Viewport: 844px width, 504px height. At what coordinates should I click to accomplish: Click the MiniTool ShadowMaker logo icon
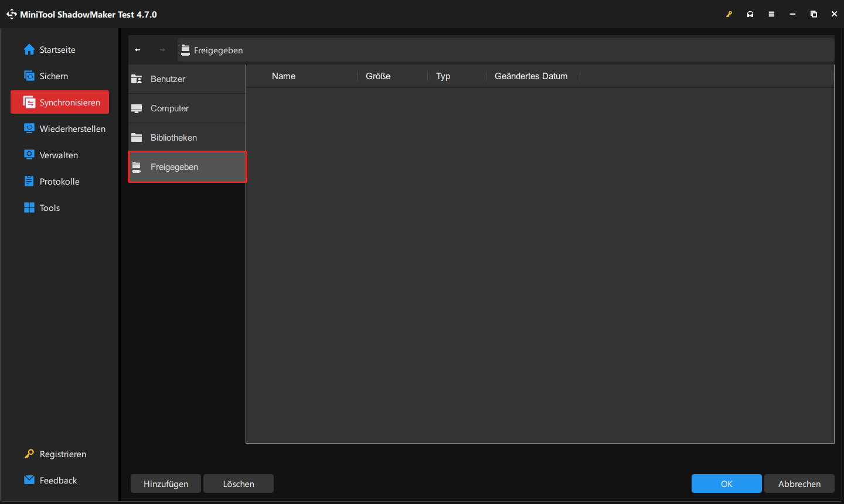pos(12,14)
